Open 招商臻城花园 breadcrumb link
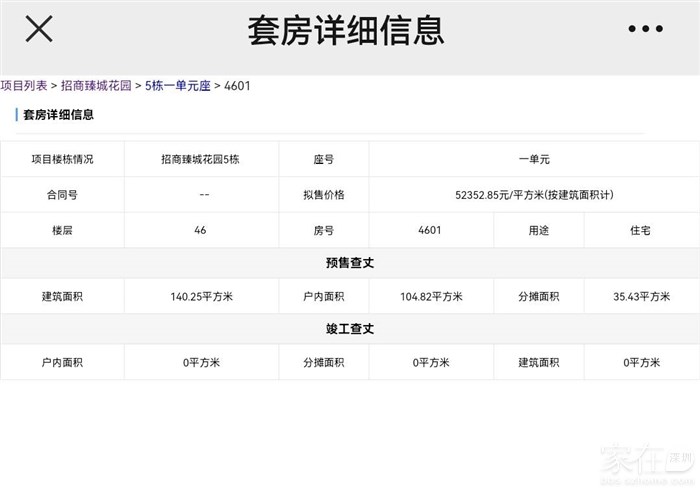Viewport: 700px width, 488px height. [x=96, y=86]
